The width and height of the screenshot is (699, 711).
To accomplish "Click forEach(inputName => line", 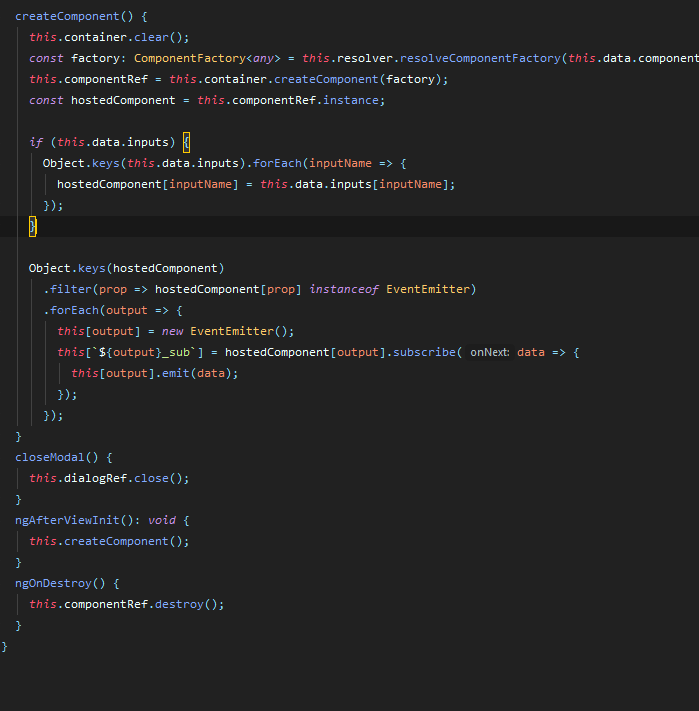I will (224, 163).
